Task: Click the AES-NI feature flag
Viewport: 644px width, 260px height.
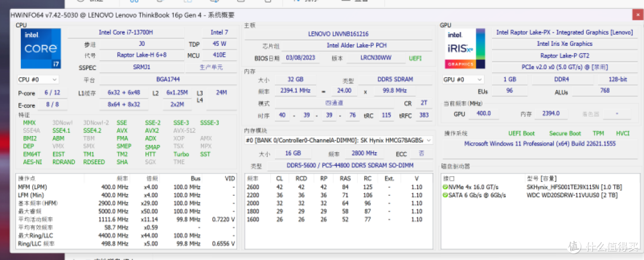Action: (x=32, y=162)
